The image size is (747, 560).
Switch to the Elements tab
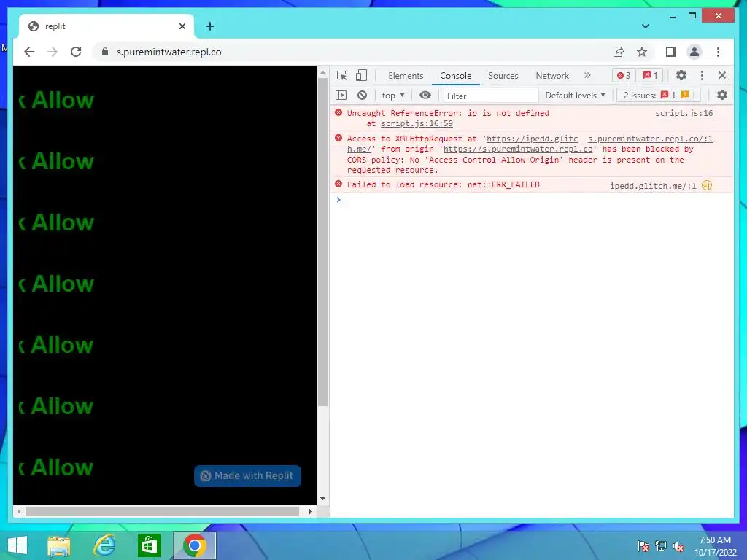coord(406,76)
